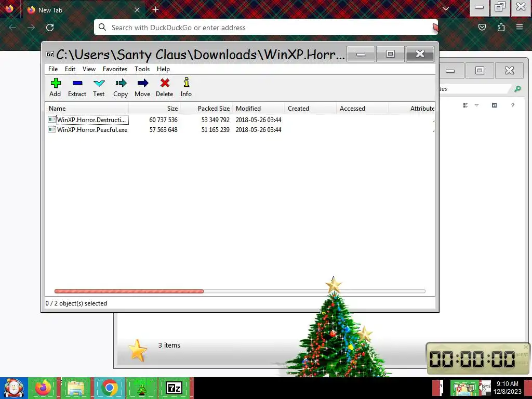Open the Edit menu
The image size is (532, 399).
(70, 69)
